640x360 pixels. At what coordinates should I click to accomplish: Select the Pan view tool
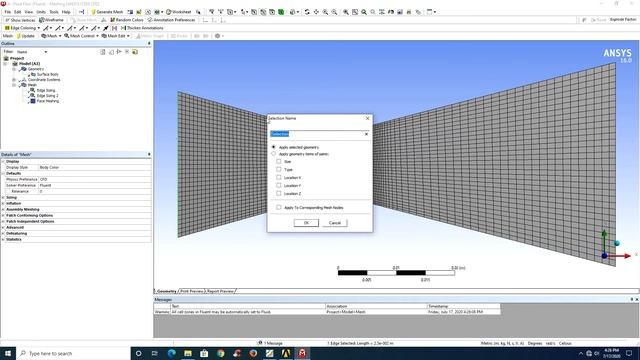pos(316,12)
